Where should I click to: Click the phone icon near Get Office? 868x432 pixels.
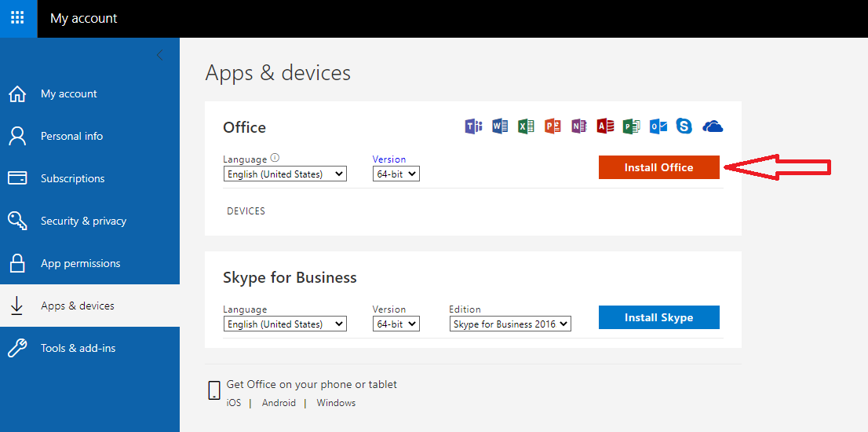[x=214, y=390]
